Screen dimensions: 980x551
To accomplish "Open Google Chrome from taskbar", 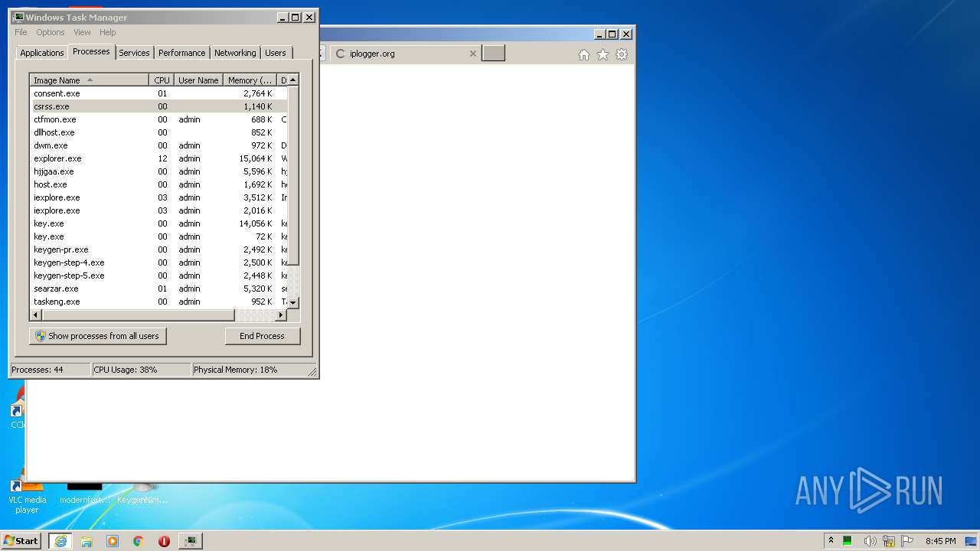I will coord(139,541).
